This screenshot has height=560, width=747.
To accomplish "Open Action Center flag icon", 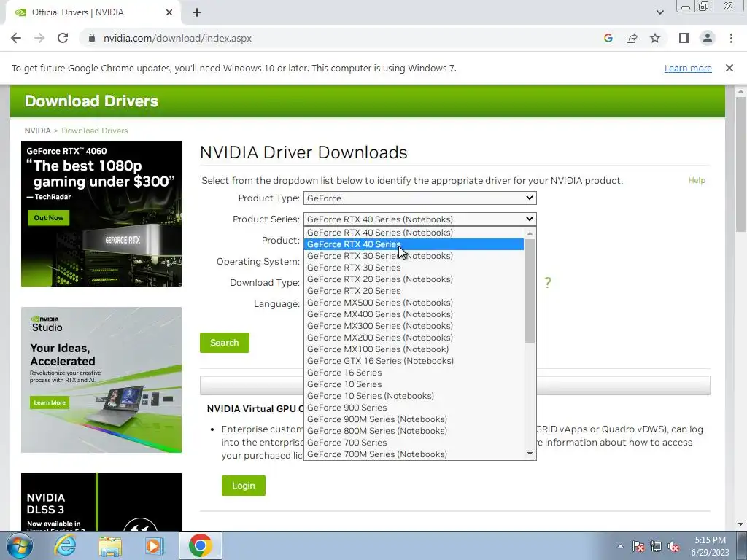I will coord(638,547).
